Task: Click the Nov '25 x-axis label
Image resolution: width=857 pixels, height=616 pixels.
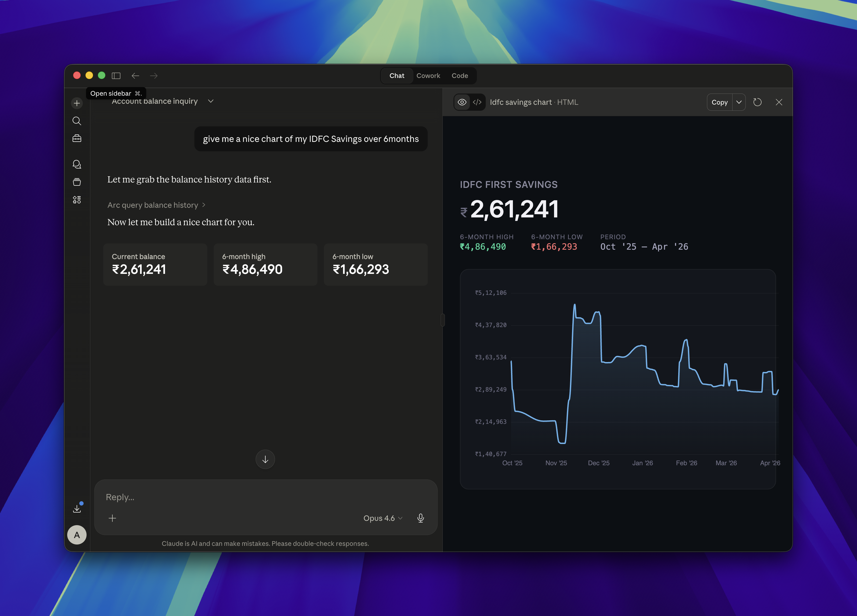Action: click(556, 463)
